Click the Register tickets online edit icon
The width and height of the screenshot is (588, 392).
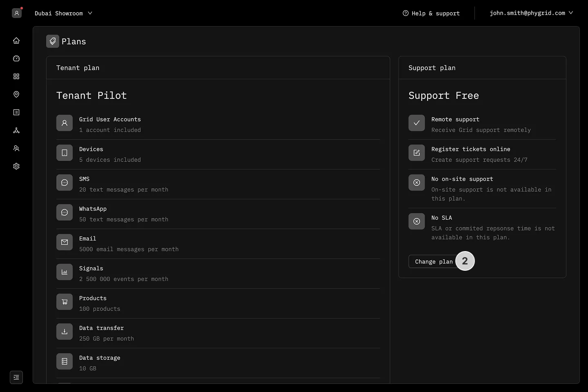pos(416,153)
